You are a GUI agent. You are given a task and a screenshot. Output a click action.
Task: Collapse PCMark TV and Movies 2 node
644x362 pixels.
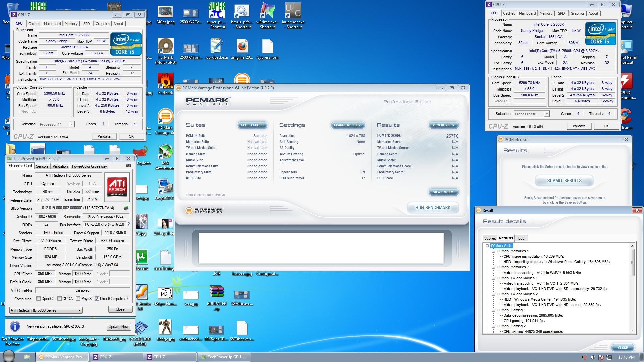click(x=494, y=294)
